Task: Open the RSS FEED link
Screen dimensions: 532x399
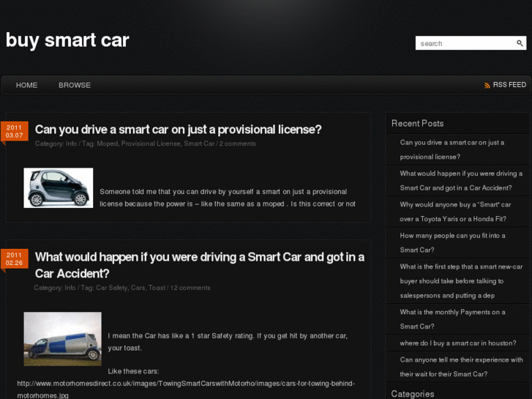Action: (509, 85)
